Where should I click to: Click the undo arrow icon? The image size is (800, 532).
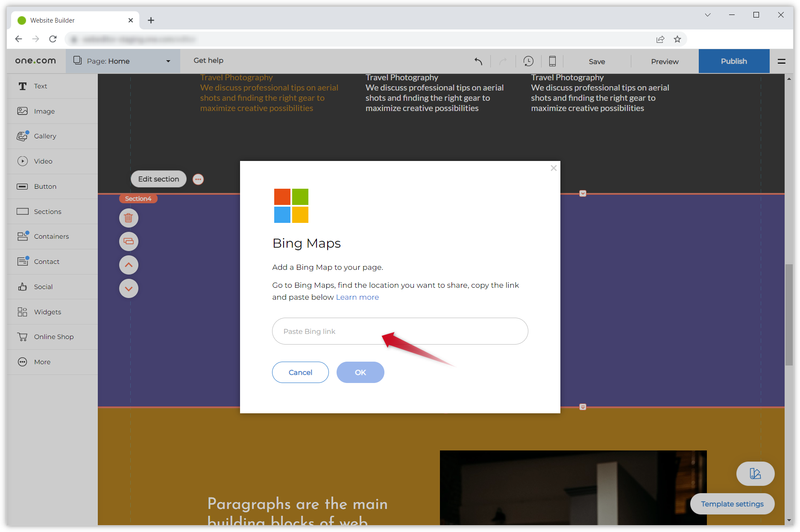click(478, 61)
